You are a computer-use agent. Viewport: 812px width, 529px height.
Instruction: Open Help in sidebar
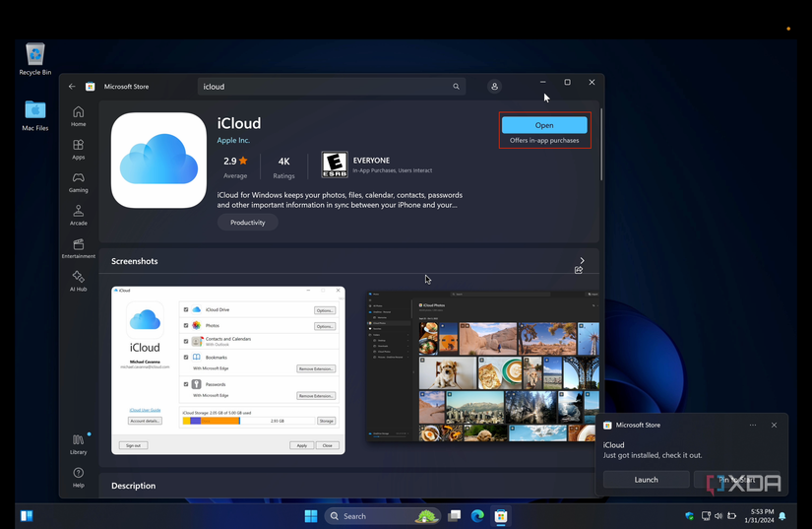(78, 477)
